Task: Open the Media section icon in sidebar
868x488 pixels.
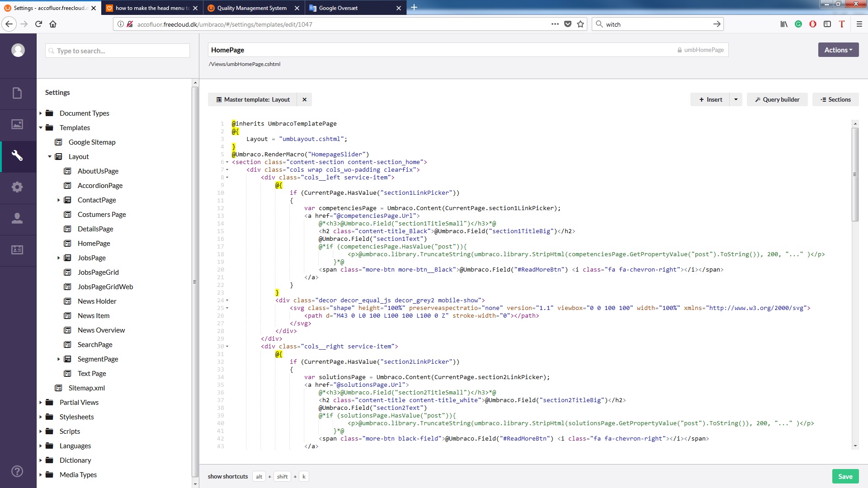Action: pyautogui.click(x=17, y=124)
